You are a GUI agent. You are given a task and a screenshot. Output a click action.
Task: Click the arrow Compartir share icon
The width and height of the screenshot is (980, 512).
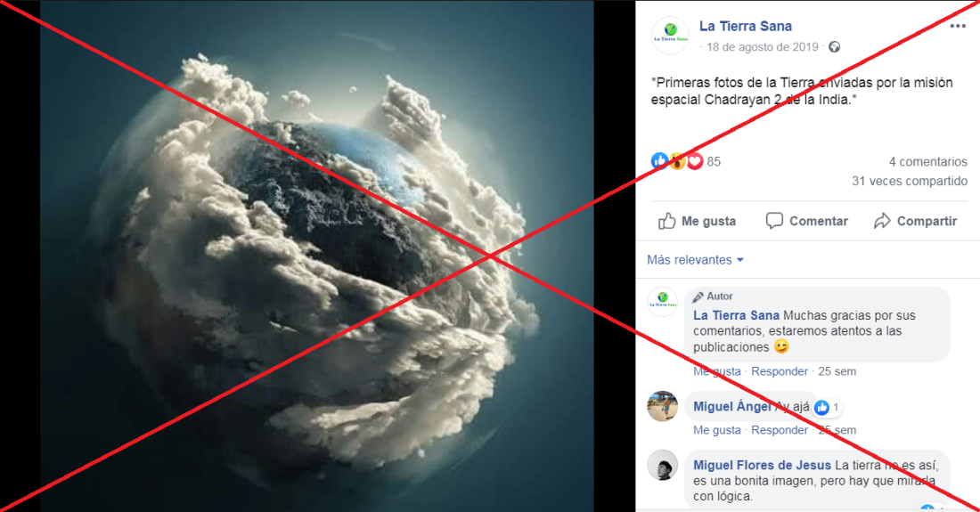point(882,221)
